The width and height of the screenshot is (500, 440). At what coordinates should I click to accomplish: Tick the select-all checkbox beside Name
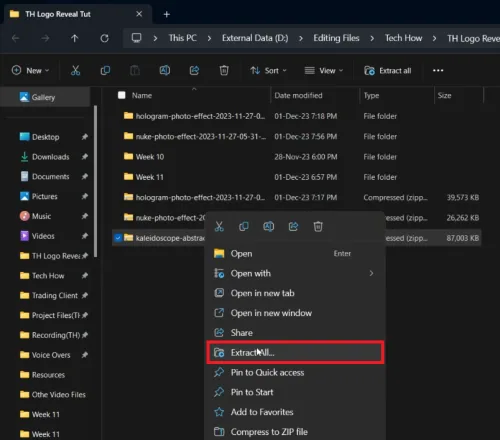pyautogui.click(x=122, y=95)
